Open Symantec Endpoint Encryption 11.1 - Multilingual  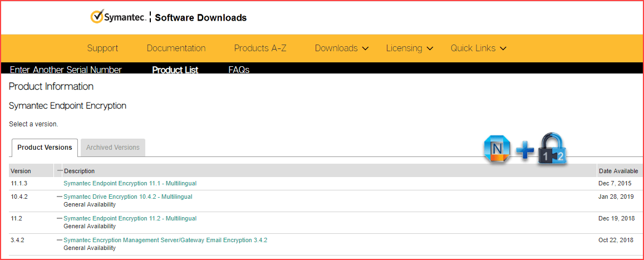(x=130, y=183)
